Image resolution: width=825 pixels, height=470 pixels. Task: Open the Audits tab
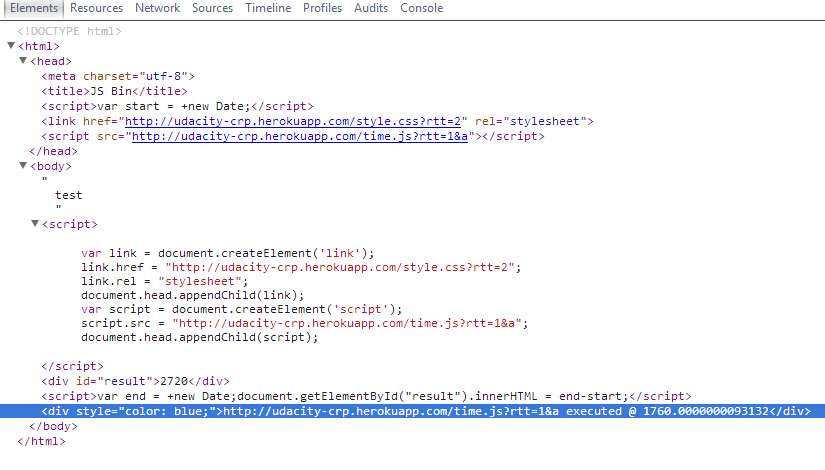pyautogui.click(x=371, y=8)
